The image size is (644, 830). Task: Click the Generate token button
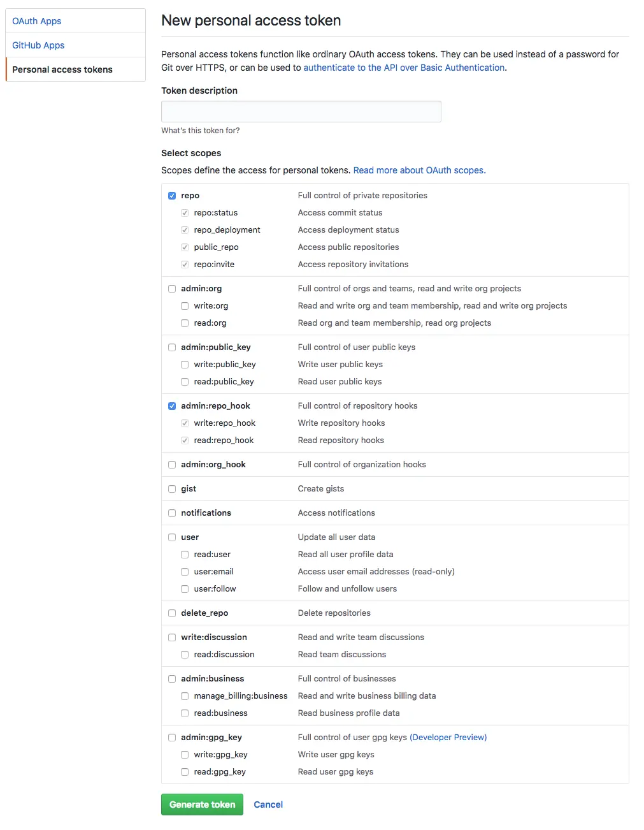(202, 805)
